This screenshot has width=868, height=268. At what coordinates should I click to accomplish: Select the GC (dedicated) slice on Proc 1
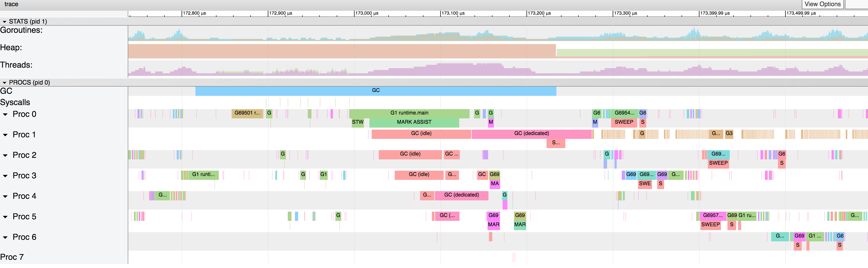[x=531, y=134]
